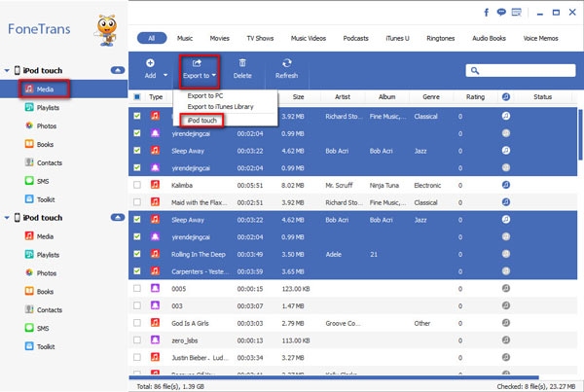Image resolution: width=584 pixels, height=392 pixels.
Task: Switch to the Podcasts tab
Action: pyautogui.click(x=355, y=38)
